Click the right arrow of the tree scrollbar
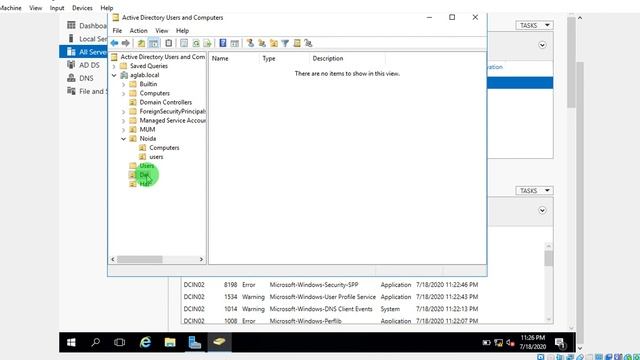Image resolution: width=640 pixels, height=360 pixels. pos(201,260)
